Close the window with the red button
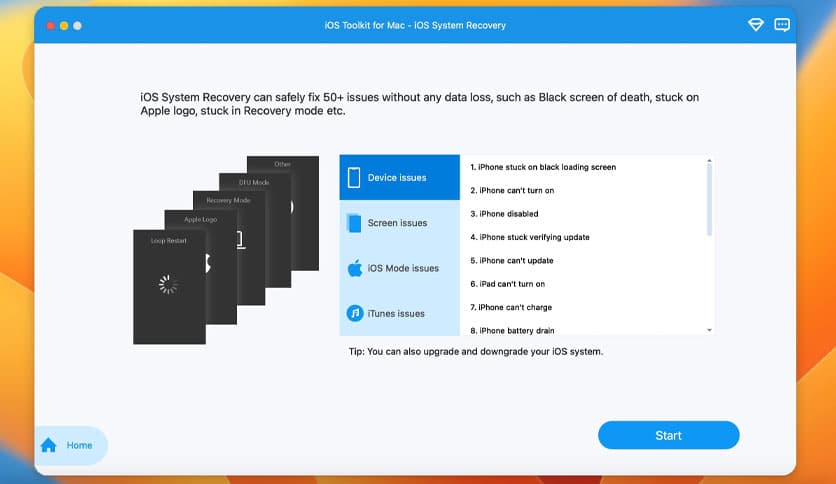The width and height of the screenshot is (836, 484). click(51, 26)
